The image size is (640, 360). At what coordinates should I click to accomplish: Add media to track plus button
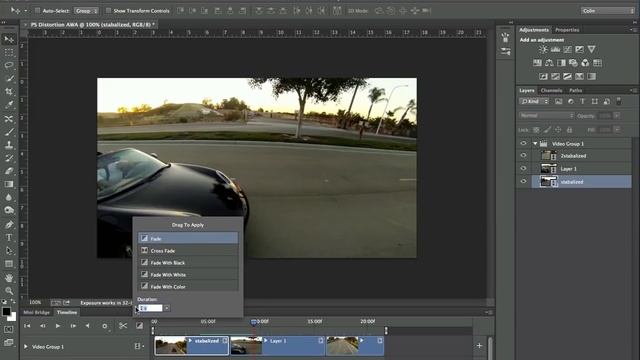(480, 346)
